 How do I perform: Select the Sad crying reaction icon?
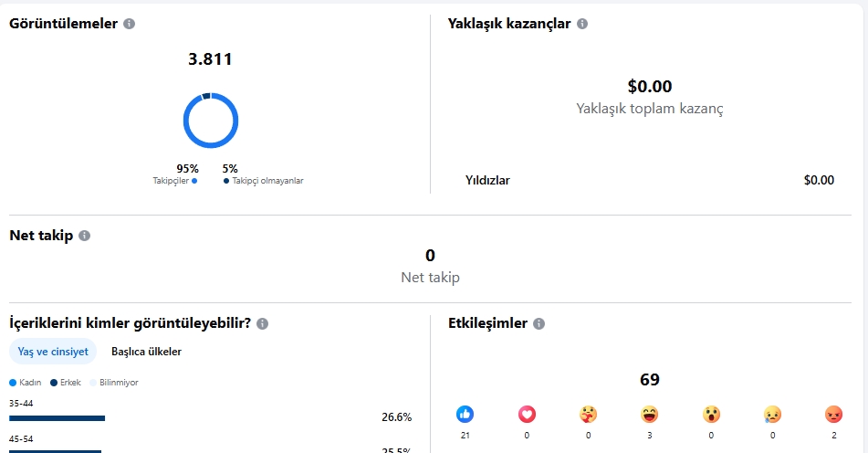coord(773,414)
